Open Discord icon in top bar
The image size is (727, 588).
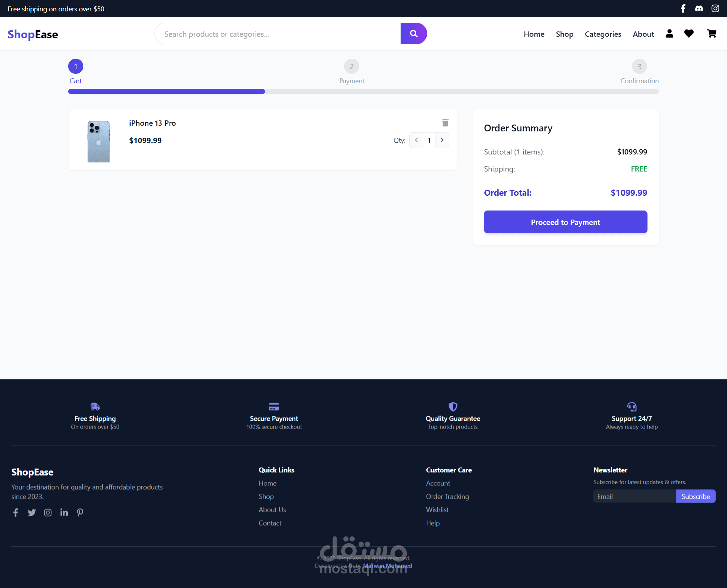click(699, 8)
